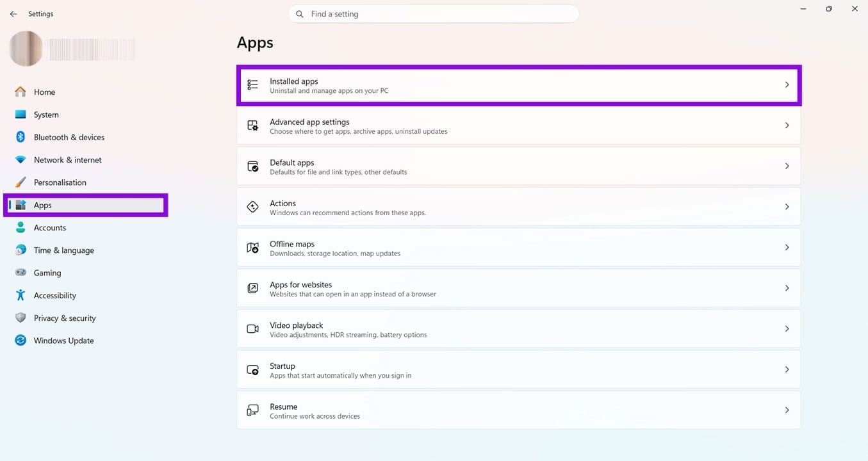
Task: Open Installed apps title text
Action: point(294,81)
